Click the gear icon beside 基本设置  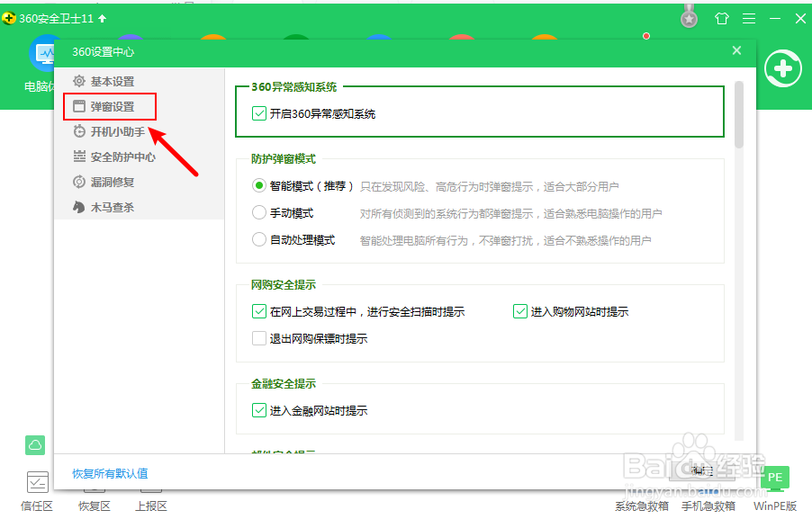point(78,81)
